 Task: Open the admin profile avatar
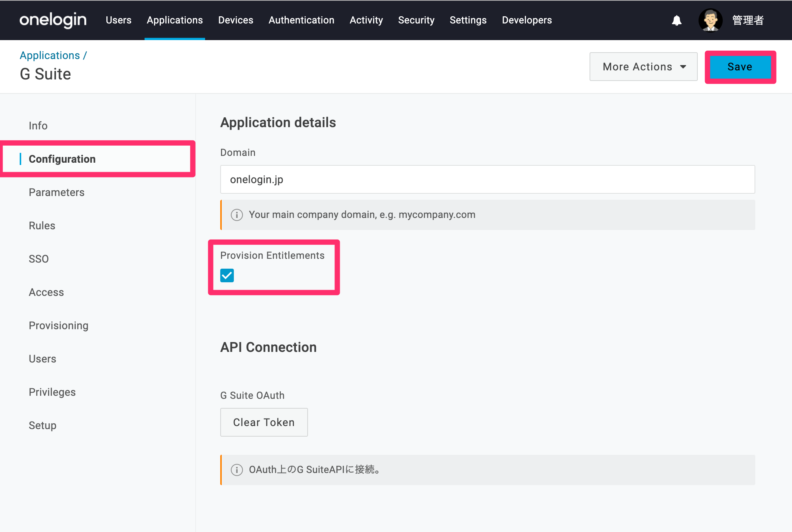click(710, 20)
